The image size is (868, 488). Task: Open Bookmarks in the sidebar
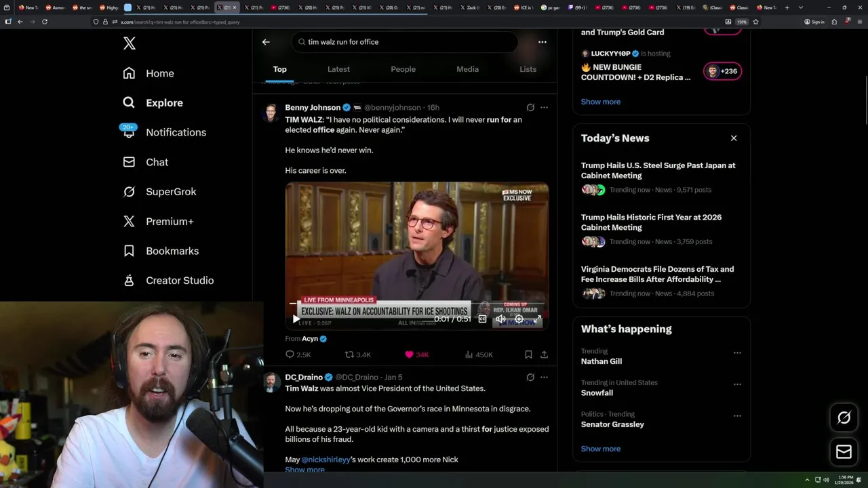click(x=161, y=251)
